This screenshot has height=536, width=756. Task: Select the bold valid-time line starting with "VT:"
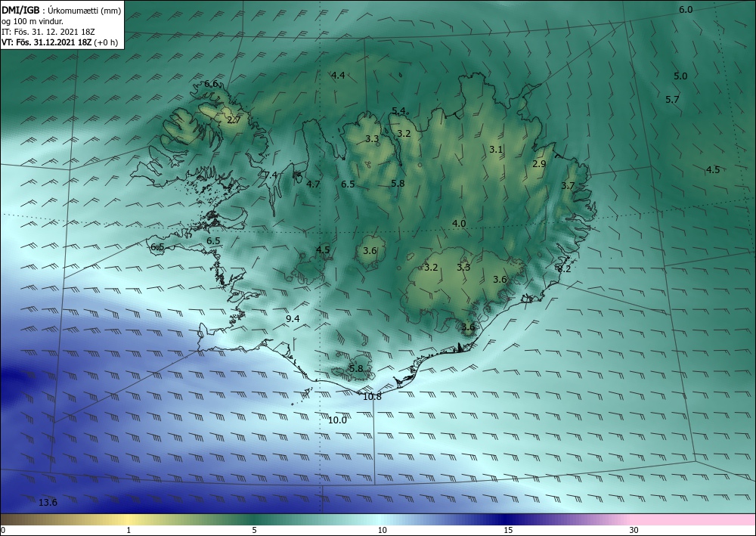(60, 42)
